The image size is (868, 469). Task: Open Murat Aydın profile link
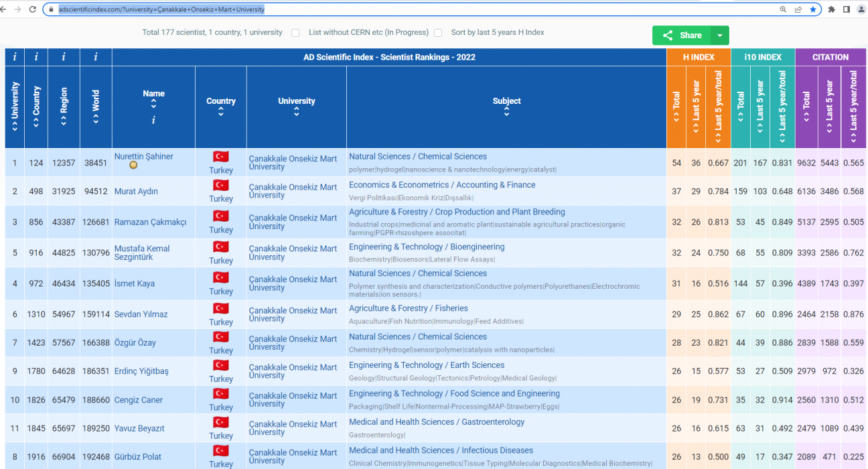tap(136, 192)
